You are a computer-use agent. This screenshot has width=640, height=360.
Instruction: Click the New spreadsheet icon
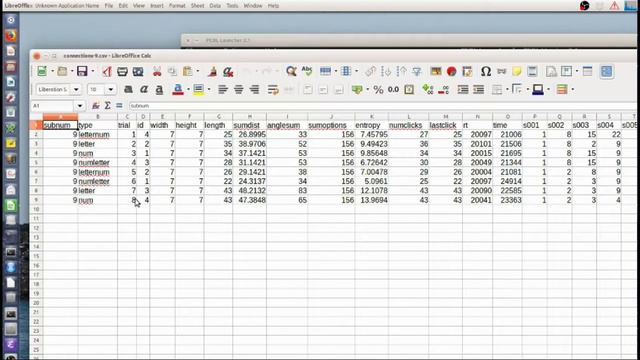[x=42, y=71]
